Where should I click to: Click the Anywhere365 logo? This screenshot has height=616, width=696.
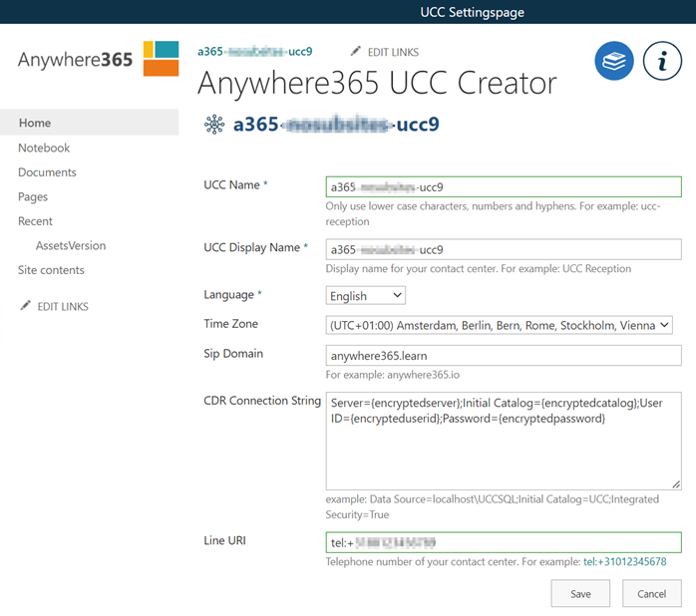pos(98,59)
